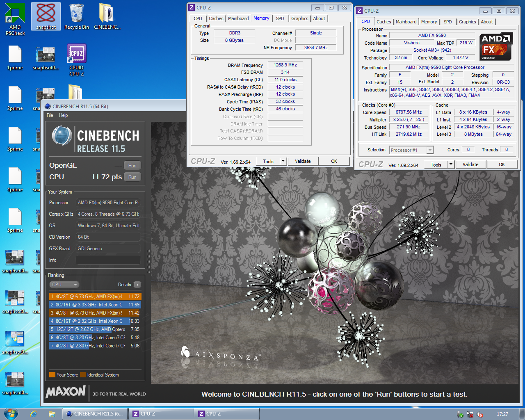Open the 3prime file icon

[x=15, y=139]
